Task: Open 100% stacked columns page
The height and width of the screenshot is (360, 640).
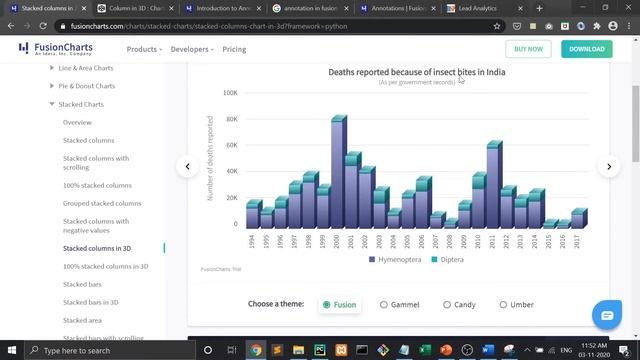Action: 97,185
